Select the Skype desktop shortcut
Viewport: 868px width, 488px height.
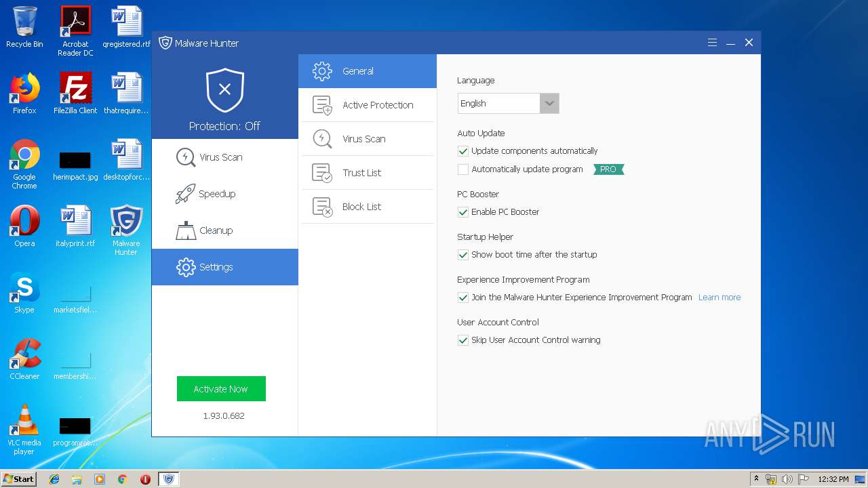24,292
